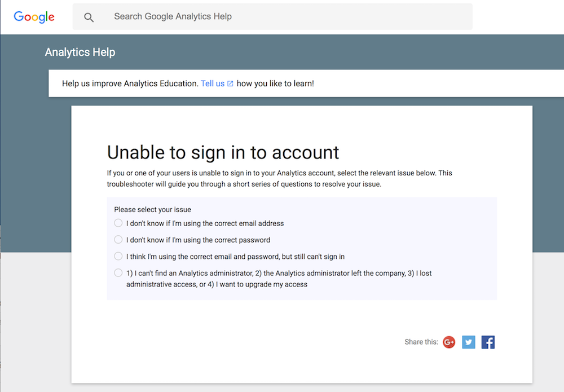Select correct email address radio option
Viewport: 564px width, 392px height.
coord(118,223)
